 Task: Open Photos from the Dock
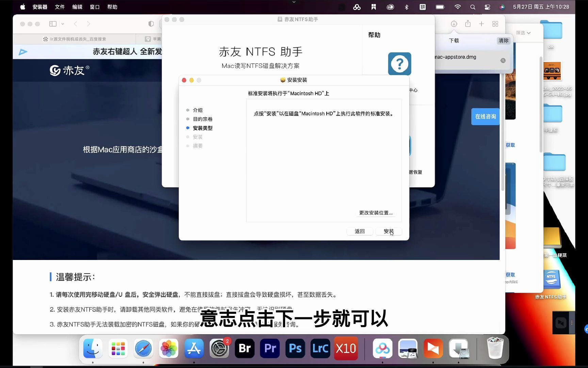click(169, 348)
